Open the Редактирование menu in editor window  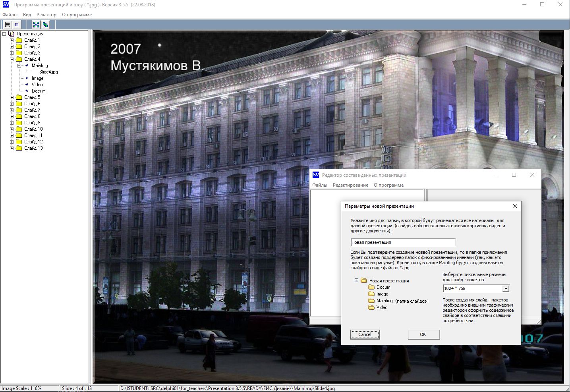click(x=350, y=185)
